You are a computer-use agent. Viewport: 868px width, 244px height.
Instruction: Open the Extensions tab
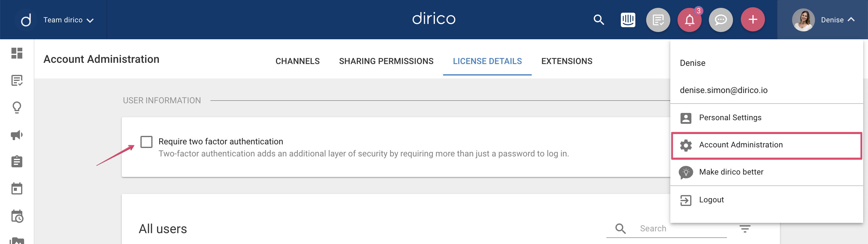(x=566, y=61)
